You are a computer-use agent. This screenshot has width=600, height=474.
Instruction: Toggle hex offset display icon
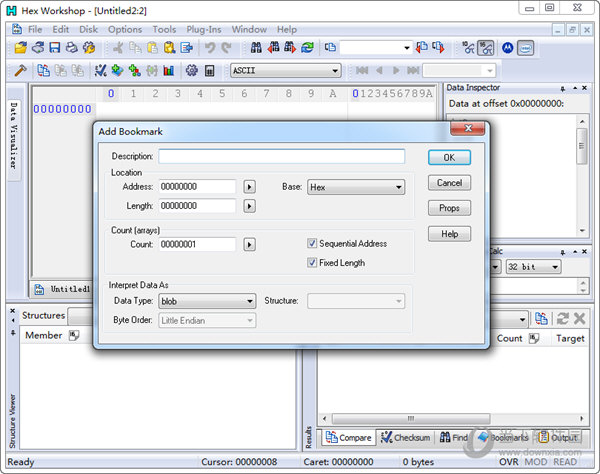click(x=486, y=48)
